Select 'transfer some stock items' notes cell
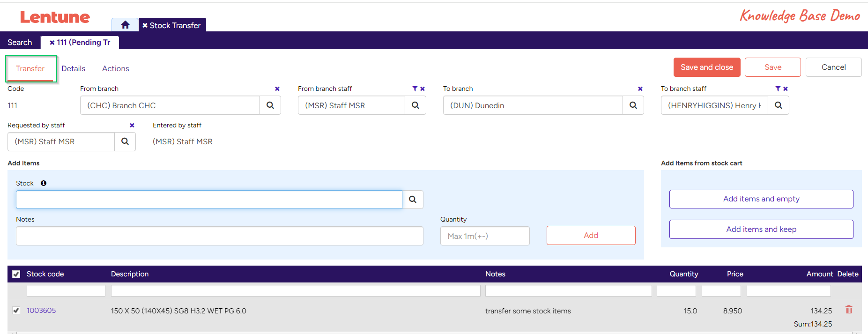Image resolution: width=868 pixels, height=334 pixels. 528,311
